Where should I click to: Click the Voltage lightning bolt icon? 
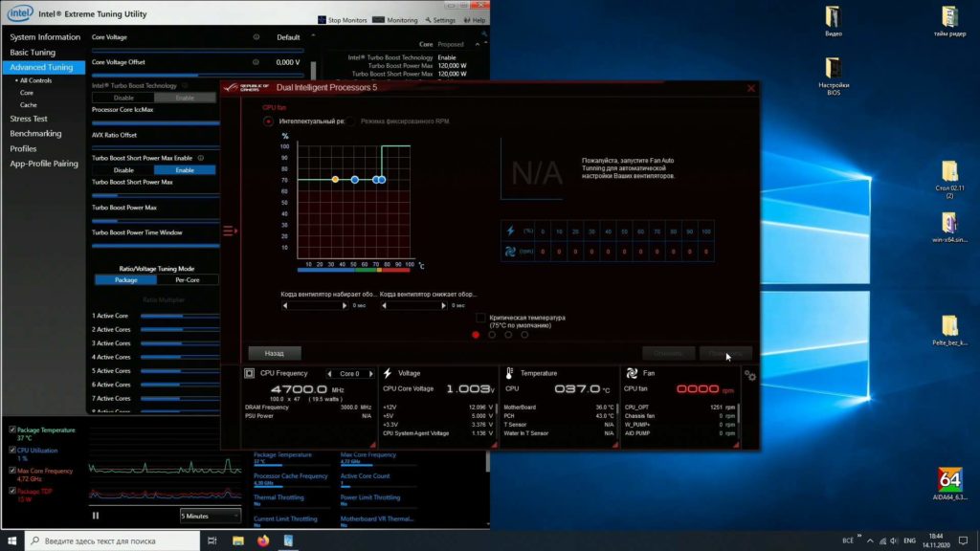click(388, 373)
